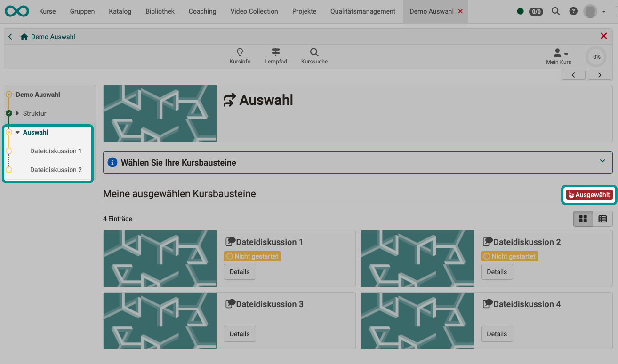The image size is (618, 364).
Task: Collapse the Wählen Sie Ihre Kursbausteine panel
Action: click(x=602, y=161)
